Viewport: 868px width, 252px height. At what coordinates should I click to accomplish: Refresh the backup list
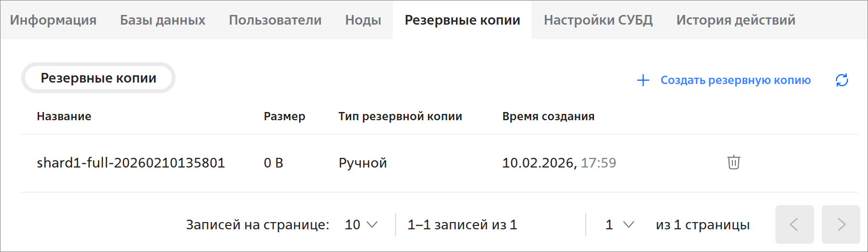[841, 80]
